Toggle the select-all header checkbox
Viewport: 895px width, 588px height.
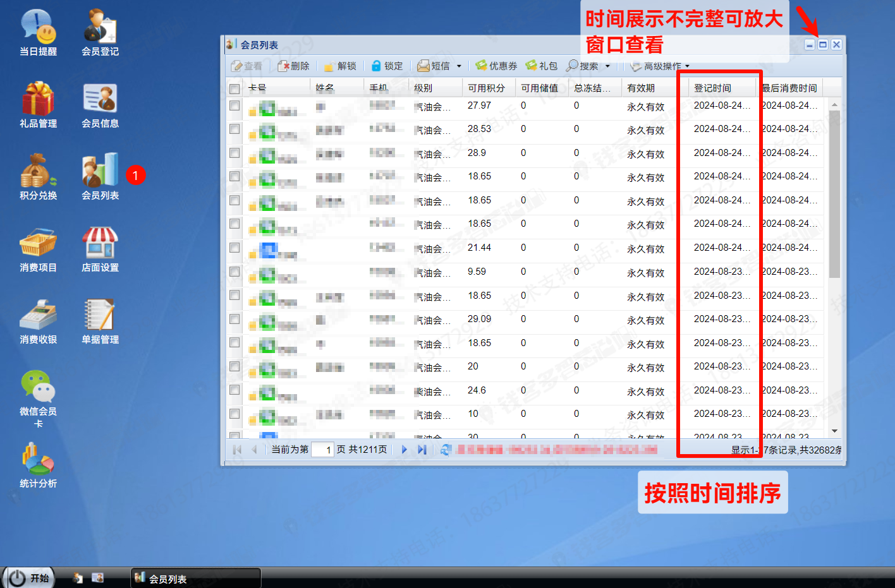click(234, 88)
